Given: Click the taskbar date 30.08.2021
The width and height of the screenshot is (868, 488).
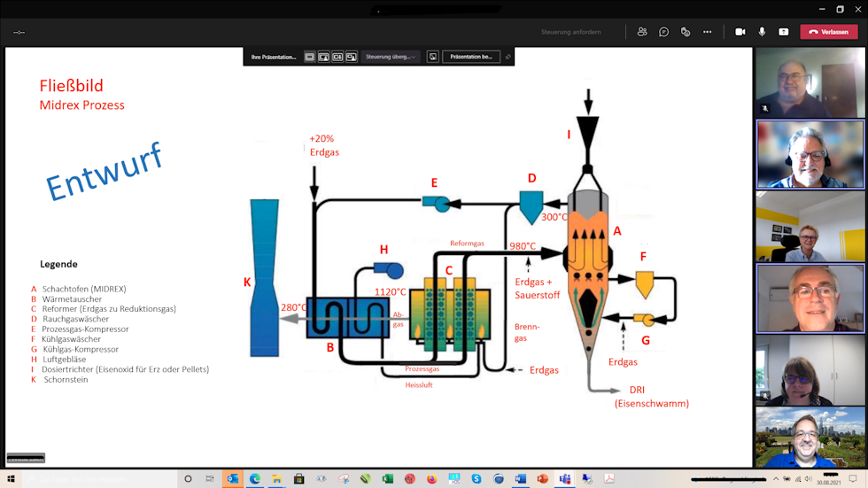Looking at the screenshot, I should (x=828, y=483).
